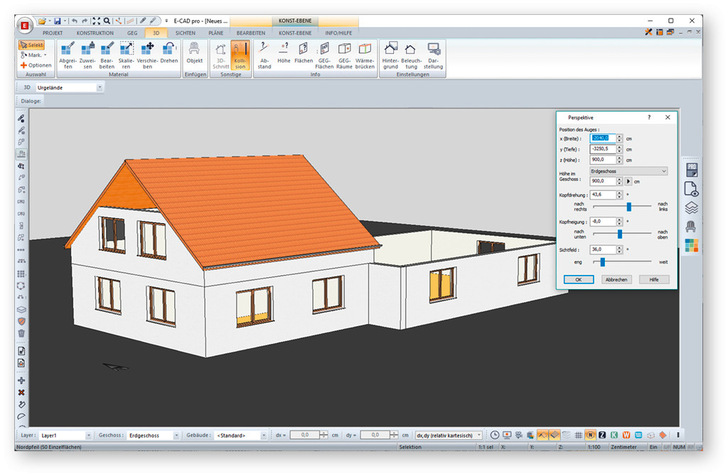728x476 pixels.
Task: Open the Layer1 dropdown in status bar
Action: pyautogui.click(x=88, y=435)
